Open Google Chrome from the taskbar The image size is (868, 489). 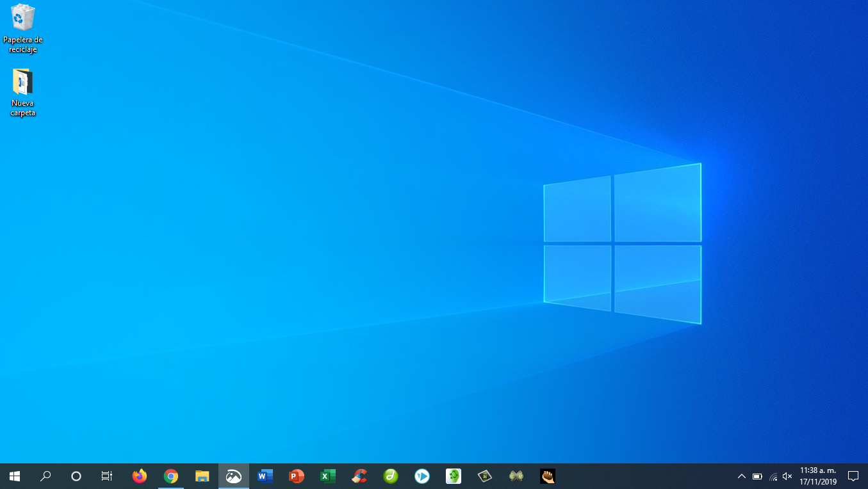pyautogui.click(x=170, y=476)
